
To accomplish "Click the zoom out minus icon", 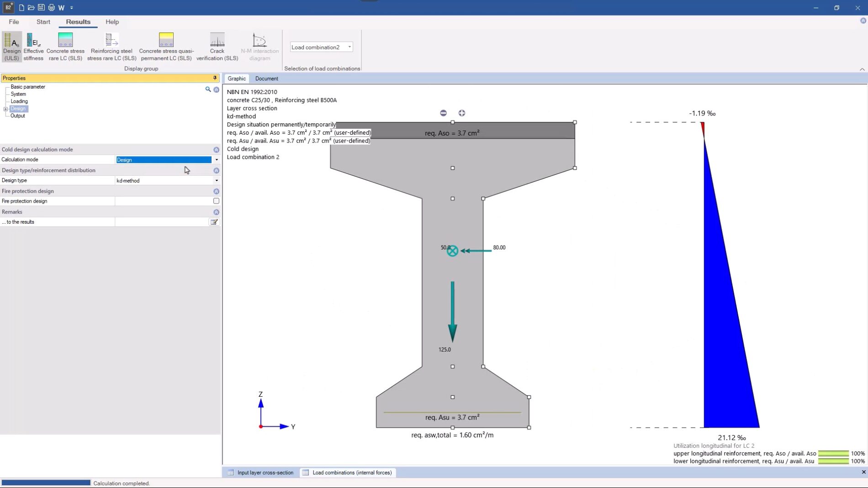I will pos(443,113).
